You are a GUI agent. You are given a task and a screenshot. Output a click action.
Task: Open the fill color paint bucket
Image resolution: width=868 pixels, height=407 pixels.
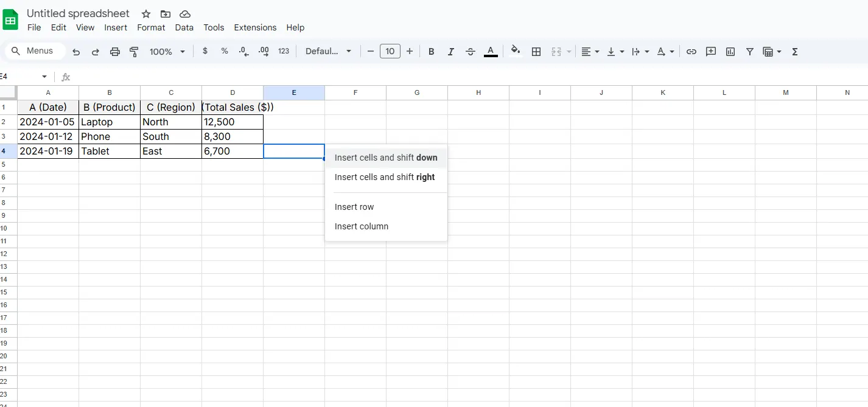516,52
